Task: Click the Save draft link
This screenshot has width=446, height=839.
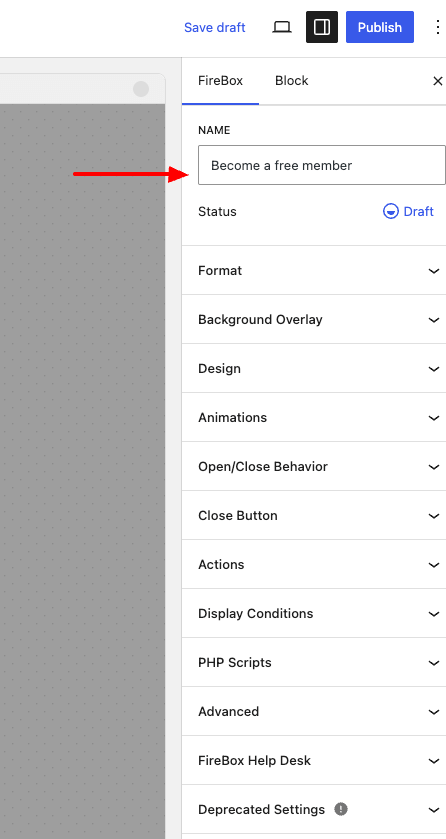Action: [214, 27]
